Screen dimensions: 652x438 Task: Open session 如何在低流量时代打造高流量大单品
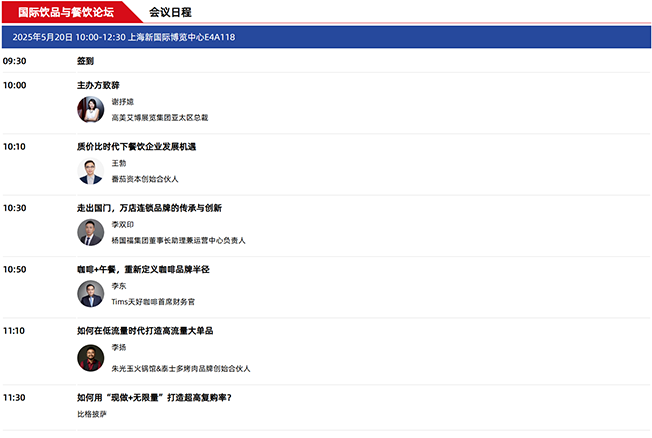(x=145, y=331)
